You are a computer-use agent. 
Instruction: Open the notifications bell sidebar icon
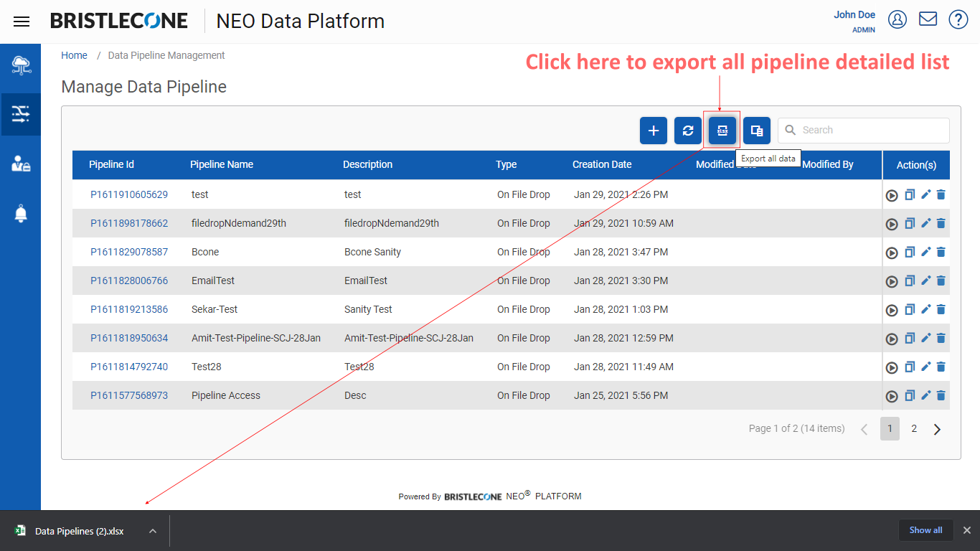point(21,213)
